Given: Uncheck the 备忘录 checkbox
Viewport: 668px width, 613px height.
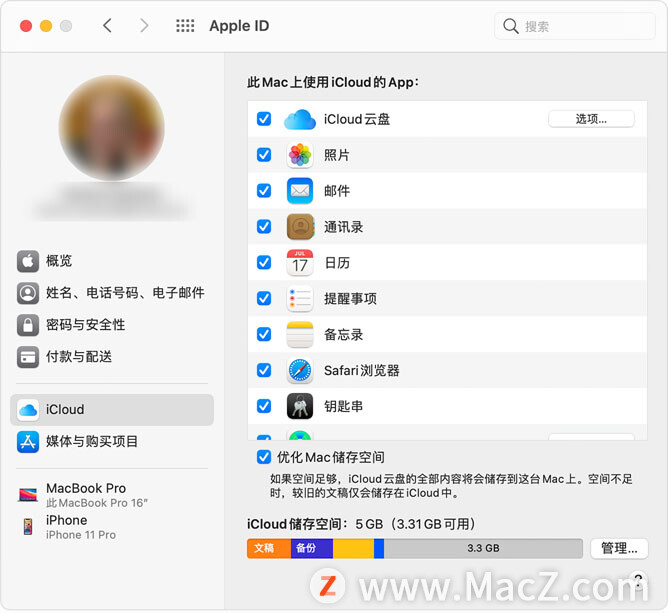Looking at the screenshot, I should coord(264,334).
